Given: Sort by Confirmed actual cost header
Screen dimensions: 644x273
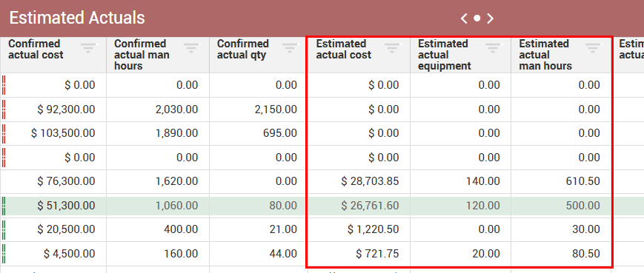Looking at the screenshot, I should coord(36,49).
